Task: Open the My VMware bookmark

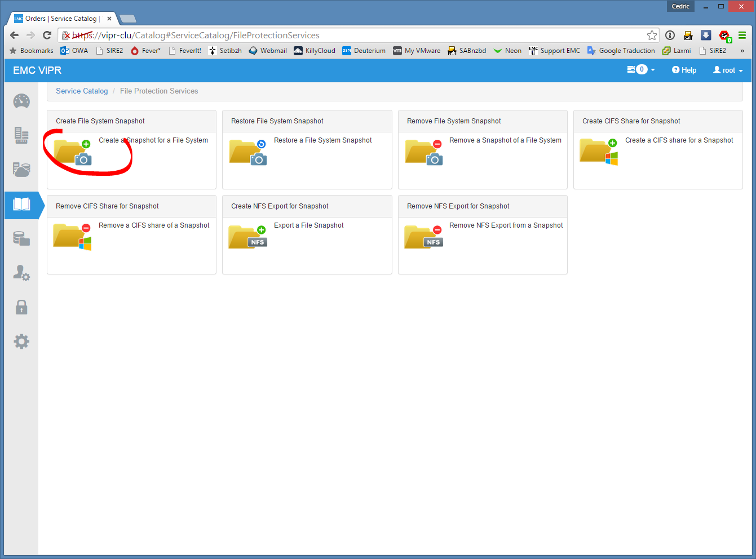Action: coord(417,51)
